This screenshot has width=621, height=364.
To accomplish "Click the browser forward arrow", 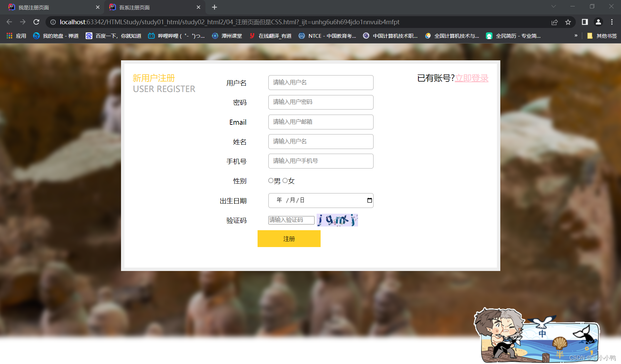I will coord(23,22).
